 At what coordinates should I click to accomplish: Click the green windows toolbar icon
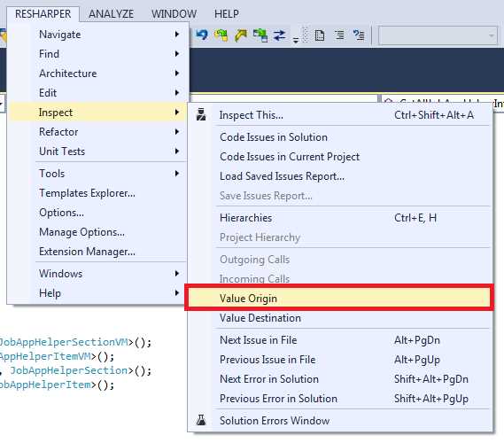click(x=260, y=35)
